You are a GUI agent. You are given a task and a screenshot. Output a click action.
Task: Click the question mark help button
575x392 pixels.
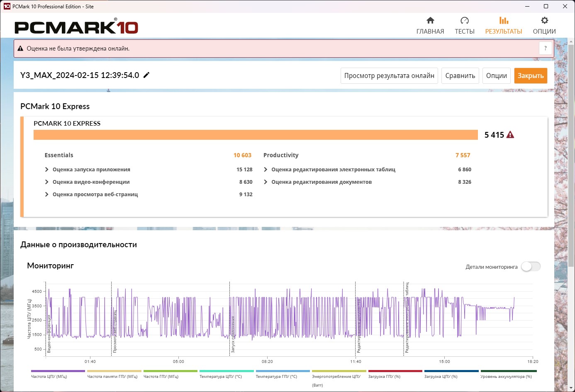pos(546,48)
